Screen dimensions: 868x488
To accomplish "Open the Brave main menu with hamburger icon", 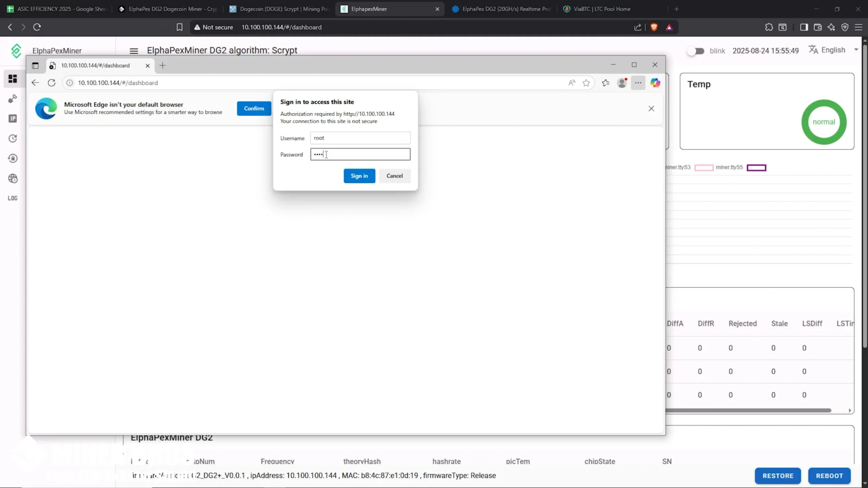I will click(859, 27).
